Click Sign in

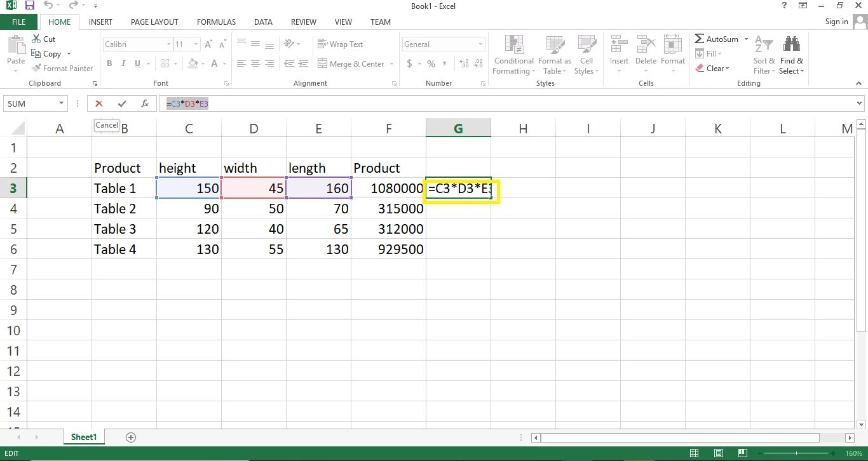(x=836, y=22)
